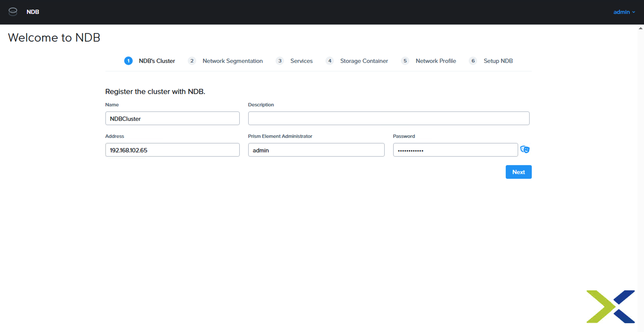
Task: Click the Prism Element Administrator field
Action: pos(316,150)
